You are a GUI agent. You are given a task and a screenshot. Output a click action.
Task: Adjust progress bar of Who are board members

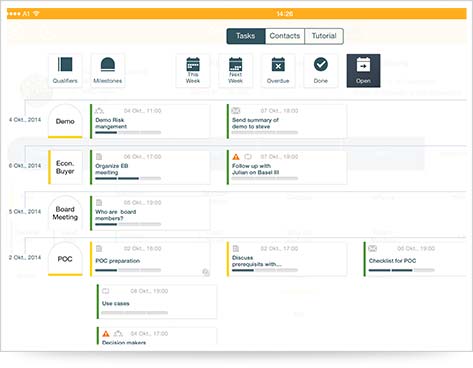(x=128, y=224)
